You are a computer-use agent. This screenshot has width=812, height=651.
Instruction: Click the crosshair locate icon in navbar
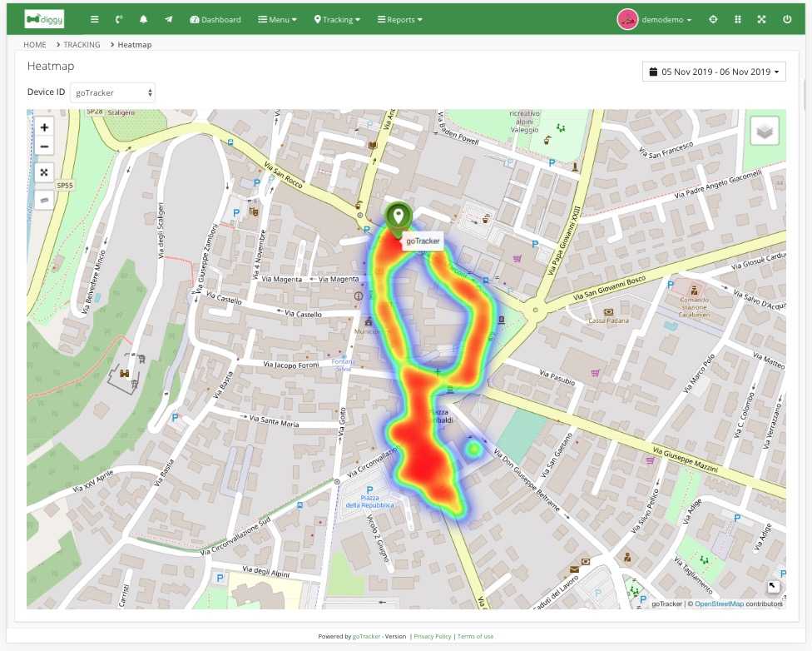point(713,19)
